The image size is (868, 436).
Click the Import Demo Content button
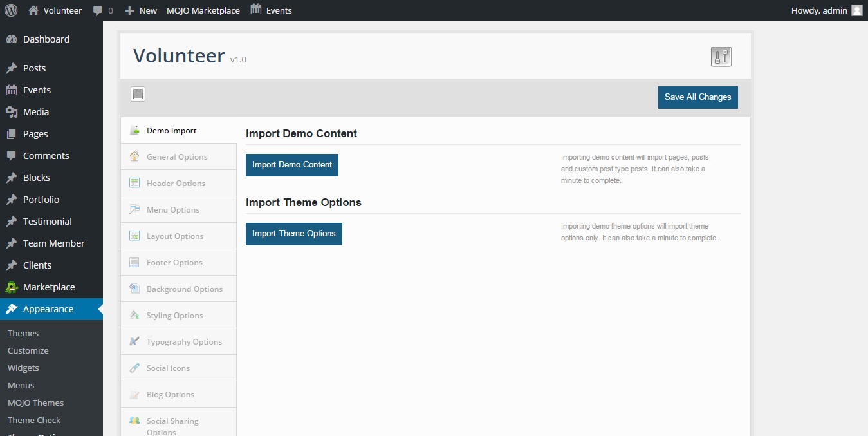(292, 165)
